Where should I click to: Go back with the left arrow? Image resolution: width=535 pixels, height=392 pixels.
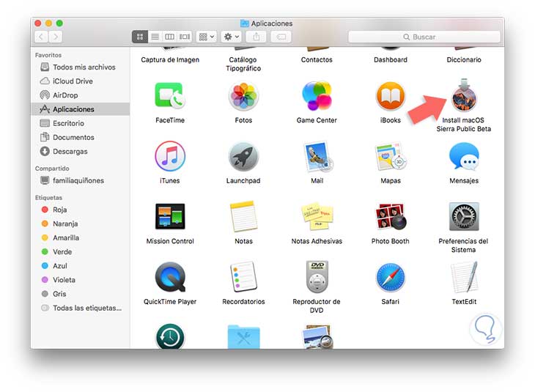tap(41, 37)
